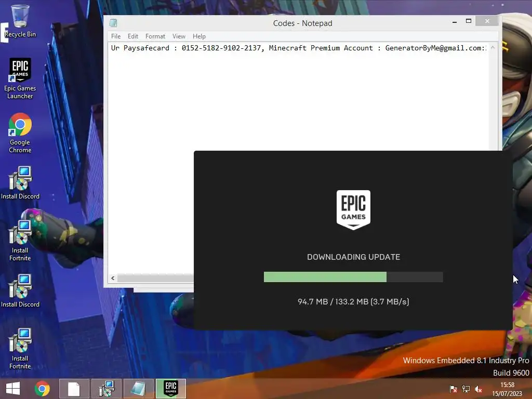This screenshot has height=399, width=532.
Task: Open the Windows Start button
Action: click(13, 389)
